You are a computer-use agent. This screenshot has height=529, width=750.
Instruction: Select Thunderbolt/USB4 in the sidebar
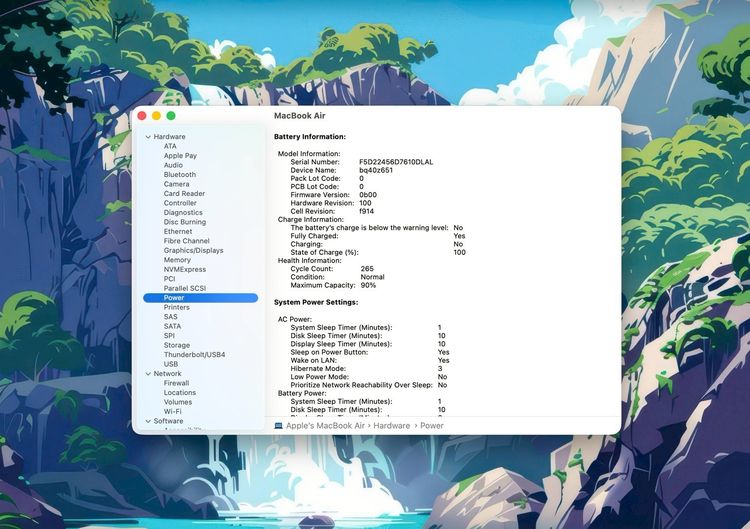(194, 355)
